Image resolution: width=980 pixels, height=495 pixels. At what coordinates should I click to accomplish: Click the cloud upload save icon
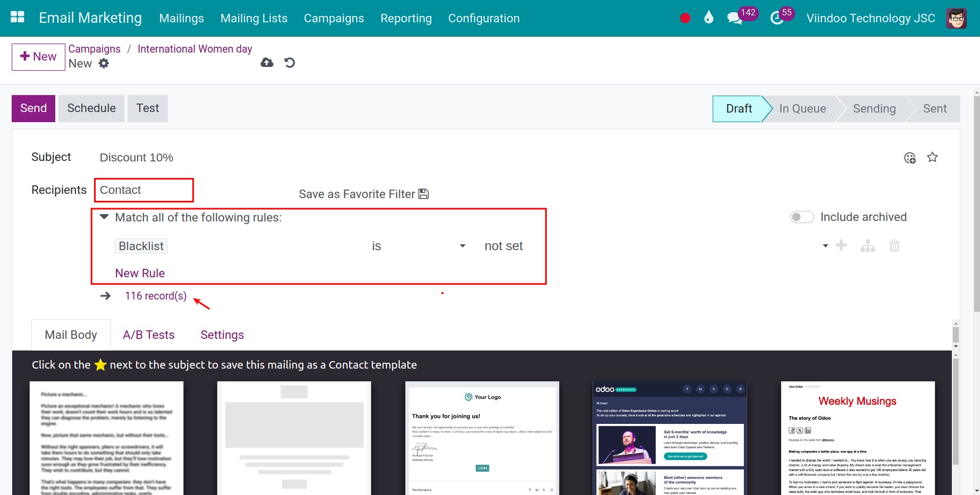[267, 63]
